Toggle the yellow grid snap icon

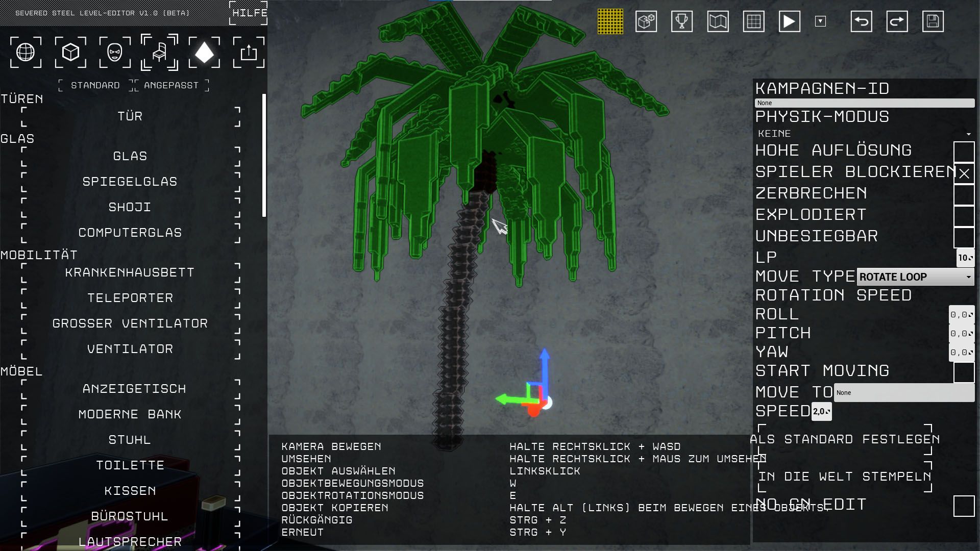click(610, 21)
